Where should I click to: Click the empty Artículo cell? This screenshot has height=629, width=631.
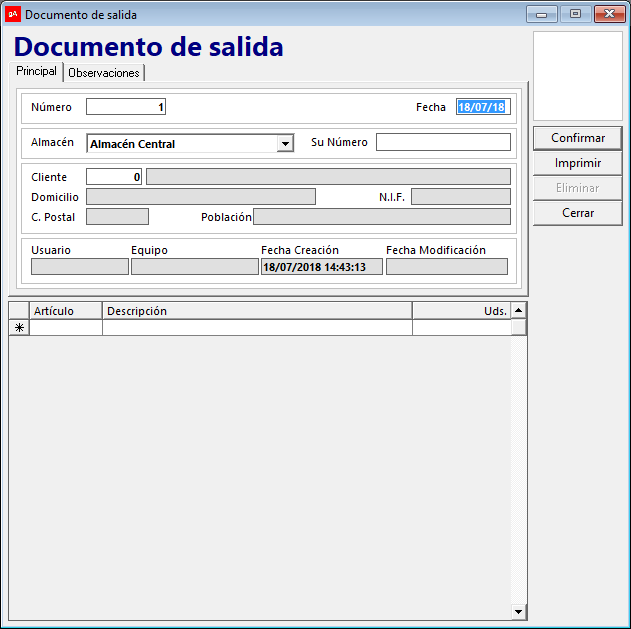(66, 327)
